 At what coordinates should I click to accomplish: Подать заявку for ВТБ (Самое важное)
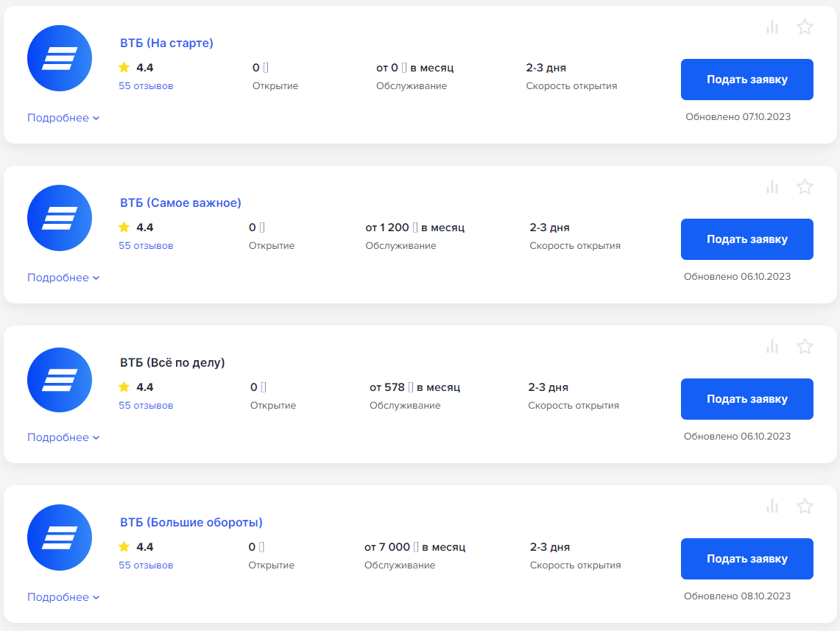747,239
